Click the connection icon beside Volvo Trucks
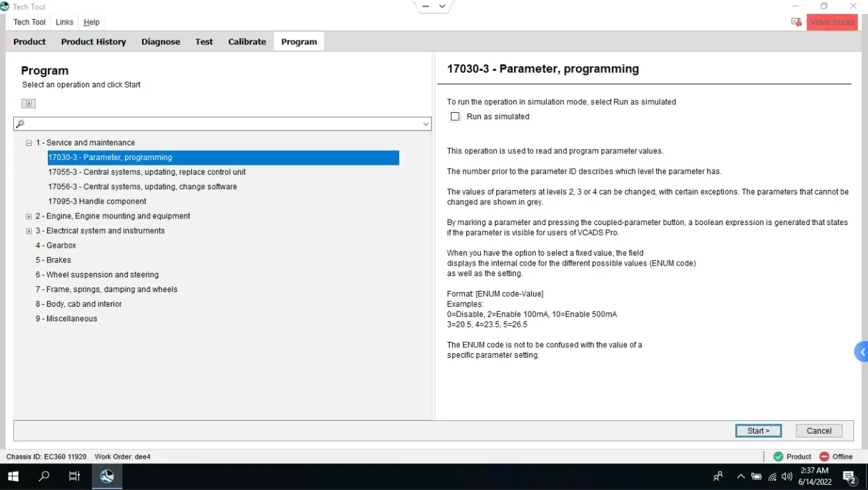 click(x=796, y=22)
